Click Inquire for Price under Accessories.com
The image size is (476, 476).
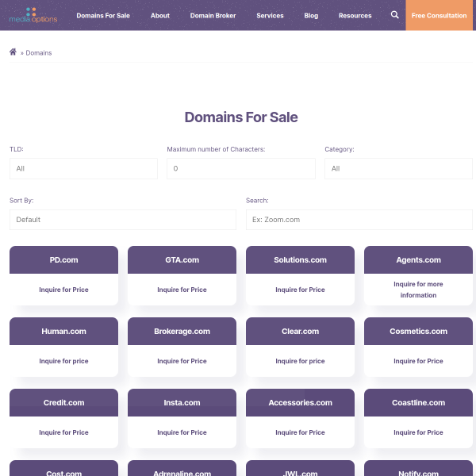[300, 432]
